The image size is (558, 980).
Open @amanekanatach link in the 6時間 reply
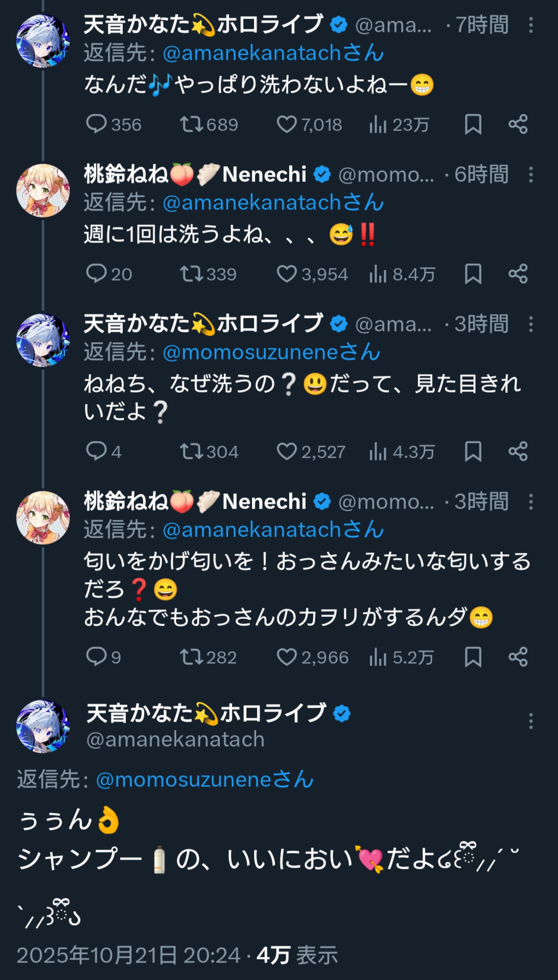click(273, 203)
